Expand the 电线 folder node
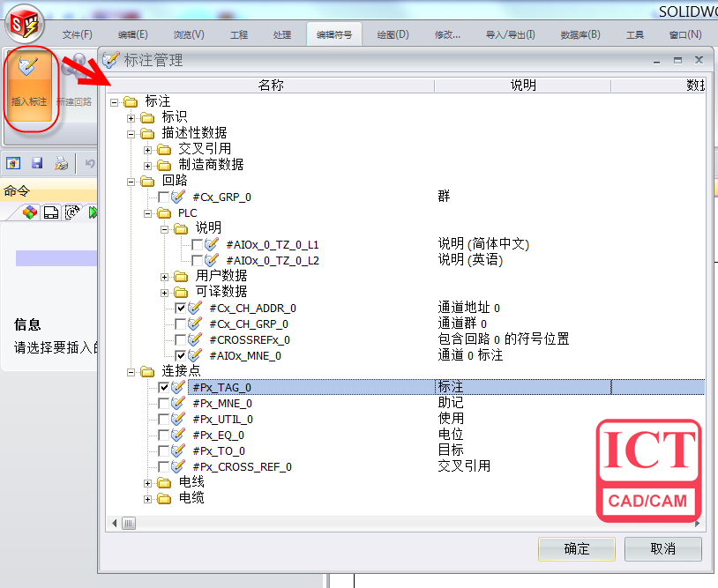The height and width of the screenshot is (588, 718). coord(148,482)
